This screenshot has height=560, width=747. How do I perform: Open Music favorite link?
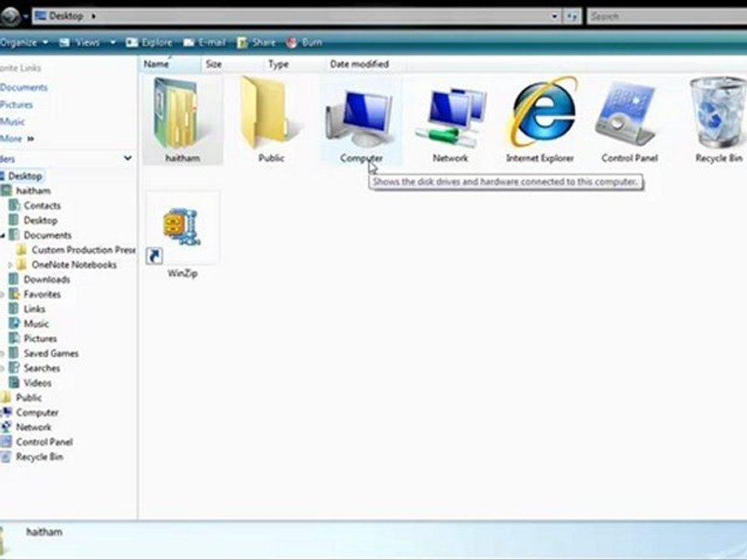click(12, 122)
